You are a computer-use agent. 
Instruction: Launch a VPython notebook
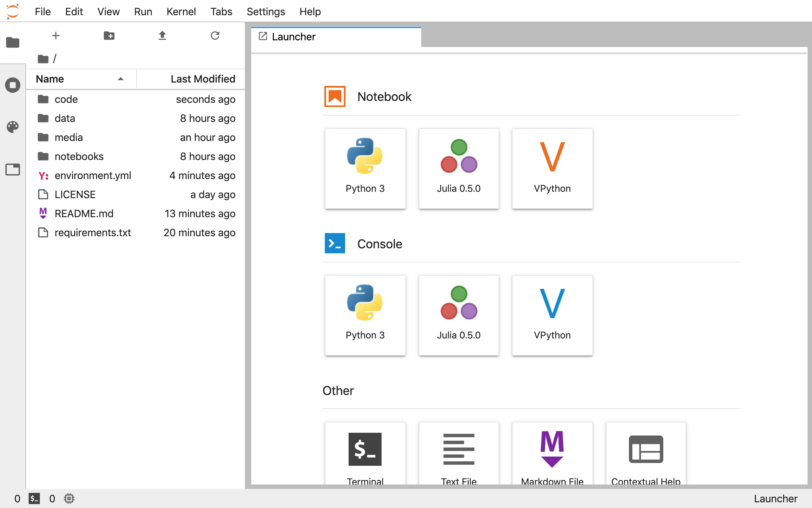point(552,169)
